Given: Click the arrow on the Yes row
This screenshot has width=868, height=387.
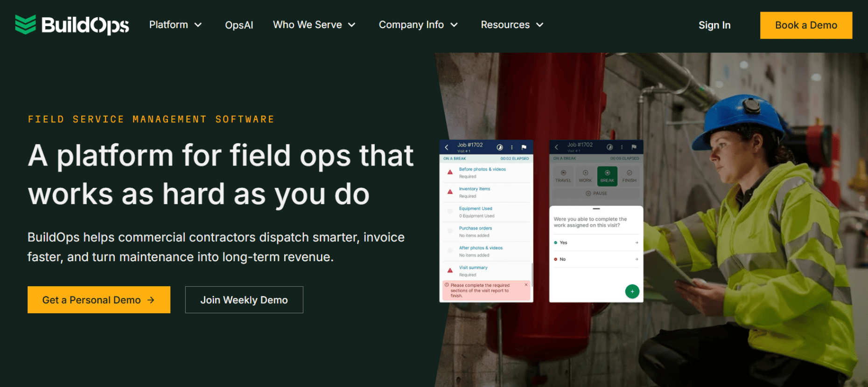Looking at the screenshot, I should (x=637, y=242).
